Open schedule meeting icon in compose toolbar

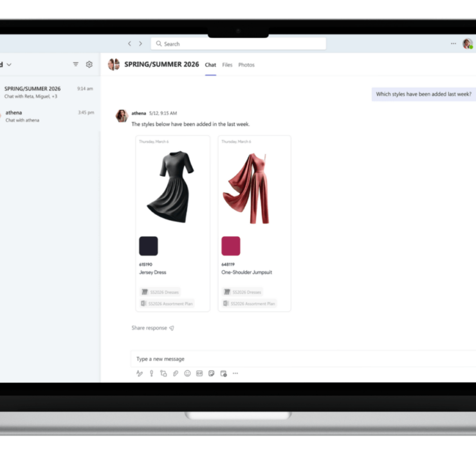pos(223,373)
